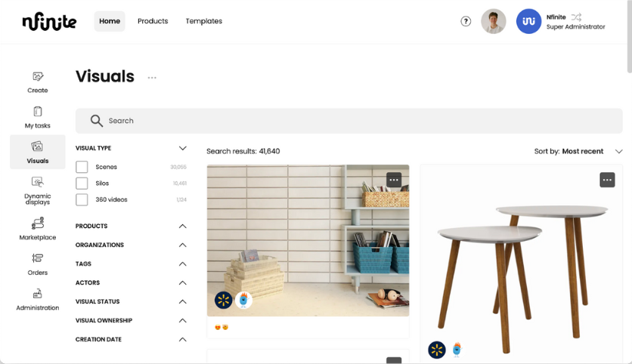
Task: Click the switch organization shuffle icon
Action: 576,17
